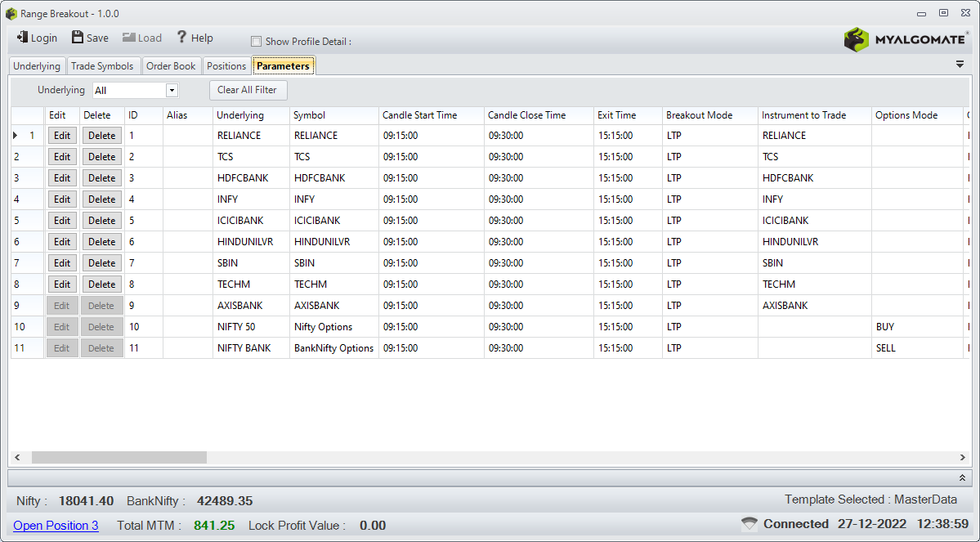Click the 'TECHM' underlying cell
This screenshot has width=980, height=542.
(251, 284)
